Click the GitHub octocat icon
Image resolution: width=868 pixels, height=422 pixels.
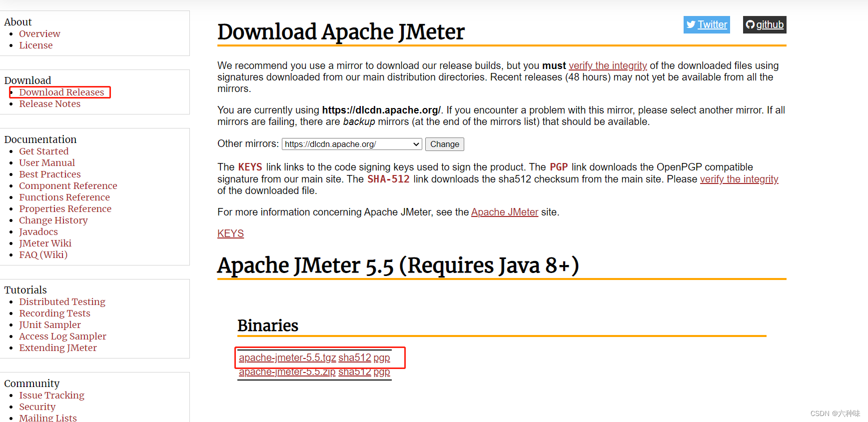750,24
